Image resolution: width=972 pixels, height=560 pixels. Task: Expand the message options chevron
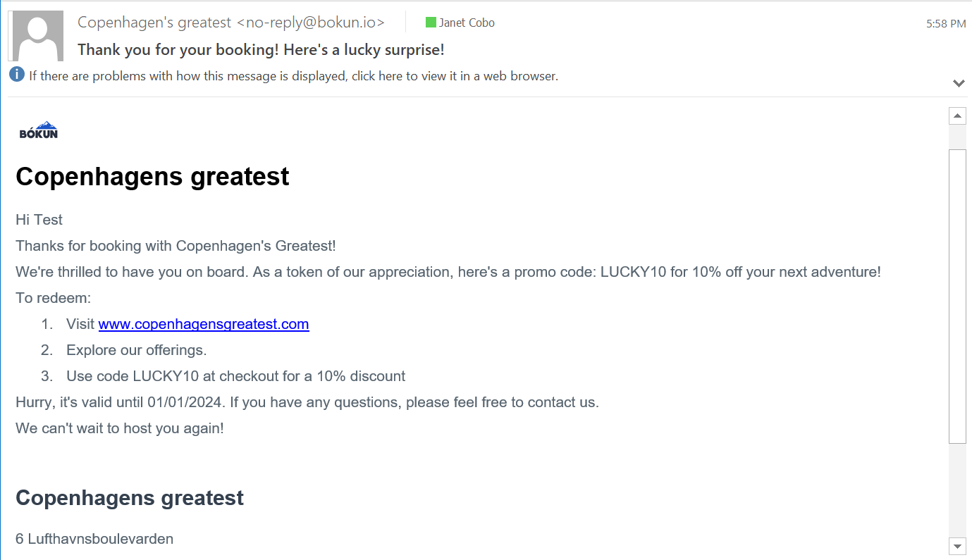(x=959, y=82)
